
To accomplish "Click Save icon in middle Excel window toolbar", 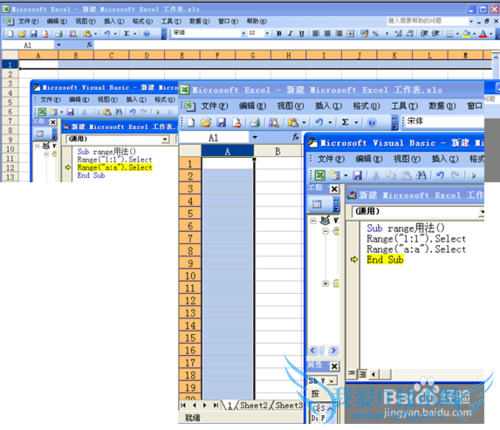I will [221, 123].
